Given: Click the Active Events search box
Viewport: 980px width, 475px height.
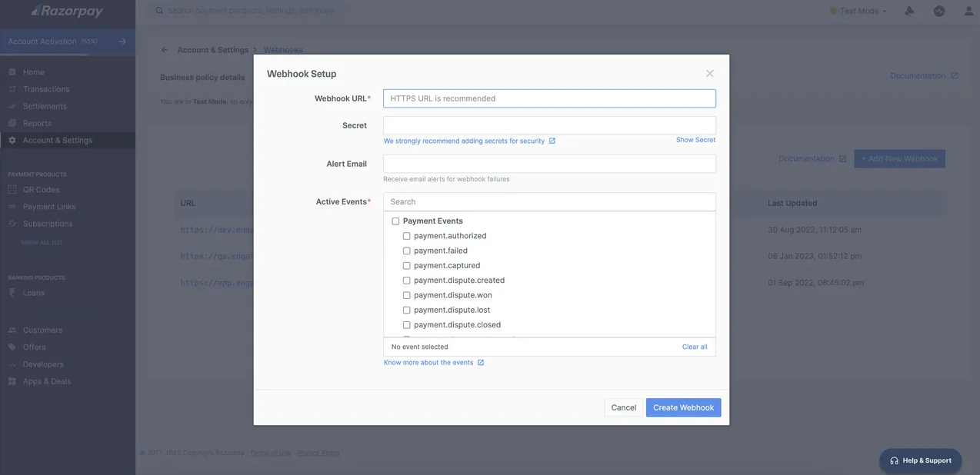Looking at the screenshot, I should pos(549,201).
